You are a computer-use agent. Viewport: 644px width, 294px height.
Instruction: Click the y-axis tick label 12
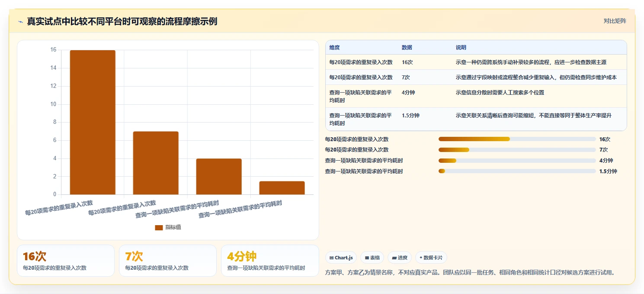coord(54,86)
